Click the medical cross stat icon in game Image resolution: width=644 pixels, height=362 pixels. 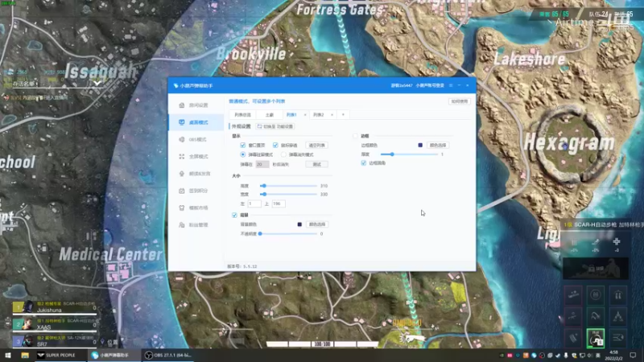617,242
